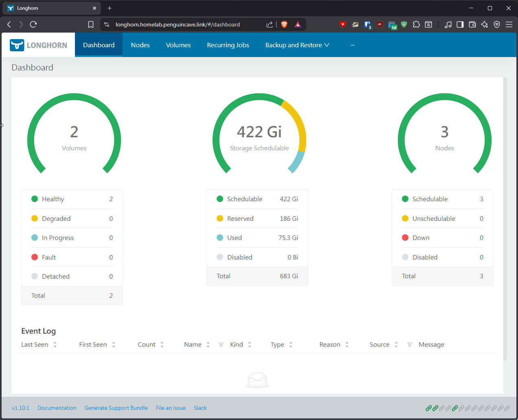This screenshot has height=420, width=518.
Task: Go to the Recurring Jobs tab
Action: (x=228, y=45)
